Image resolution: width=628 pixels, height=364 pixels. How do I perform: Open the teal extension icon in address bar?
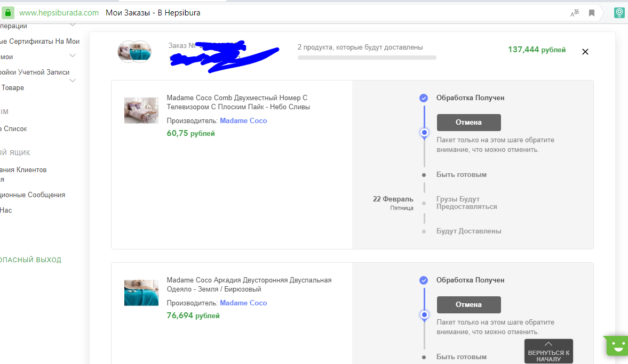pos(619,13)
